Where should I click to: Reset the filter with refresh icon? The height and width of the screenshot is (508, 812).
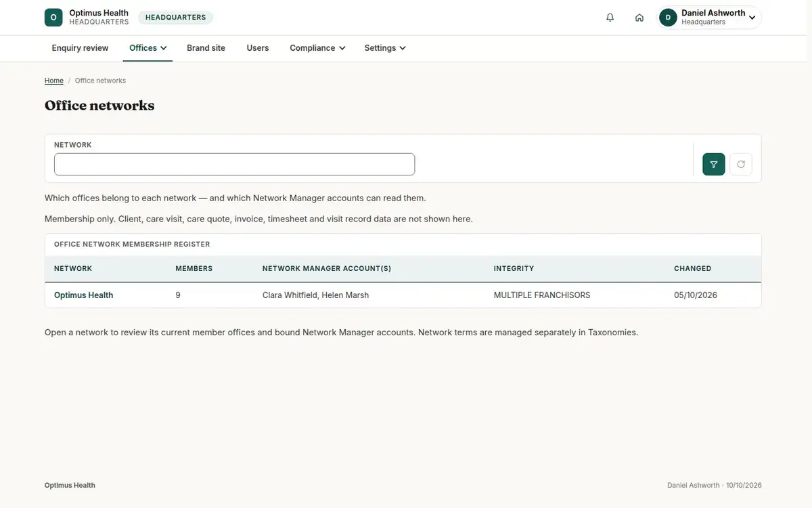741,164
